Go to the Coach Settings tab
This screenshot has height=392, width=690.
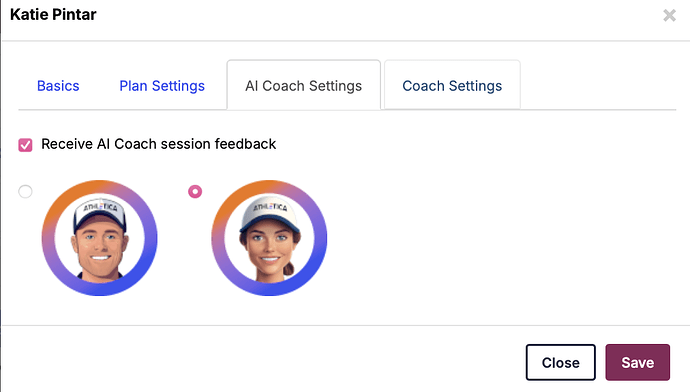[x=452, y=86]
